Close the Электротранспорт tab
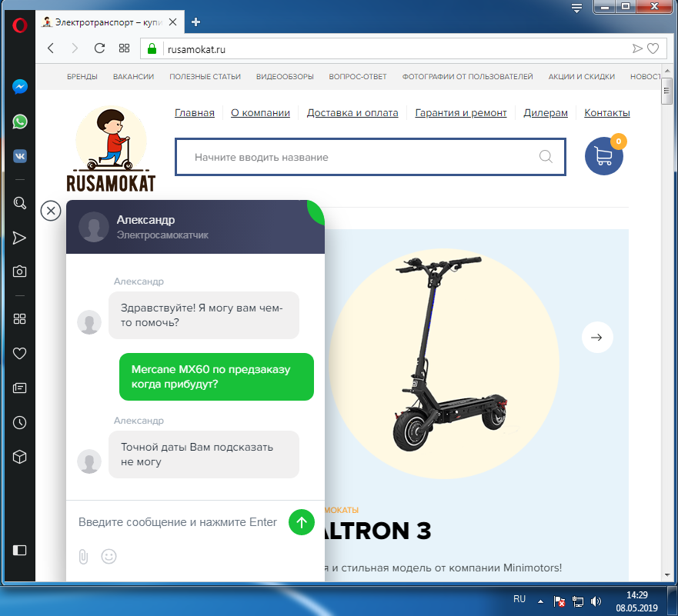The width and height of the screenshot is (678, 616). click(x=172, y=22)
